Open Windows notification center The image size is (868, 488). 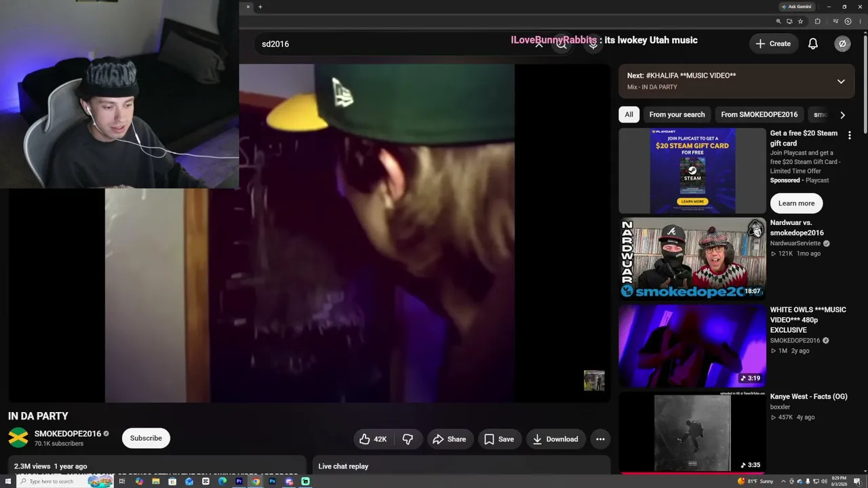click(x=857, y=481)
